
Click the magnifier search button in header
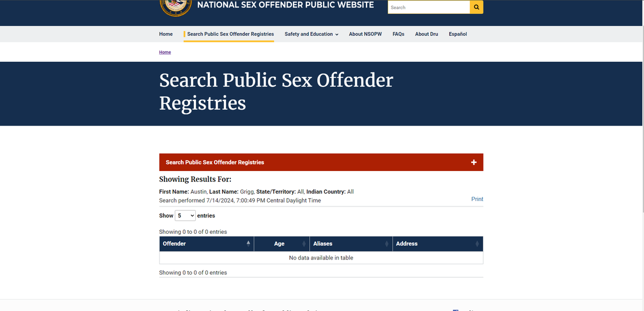point(477,8)
